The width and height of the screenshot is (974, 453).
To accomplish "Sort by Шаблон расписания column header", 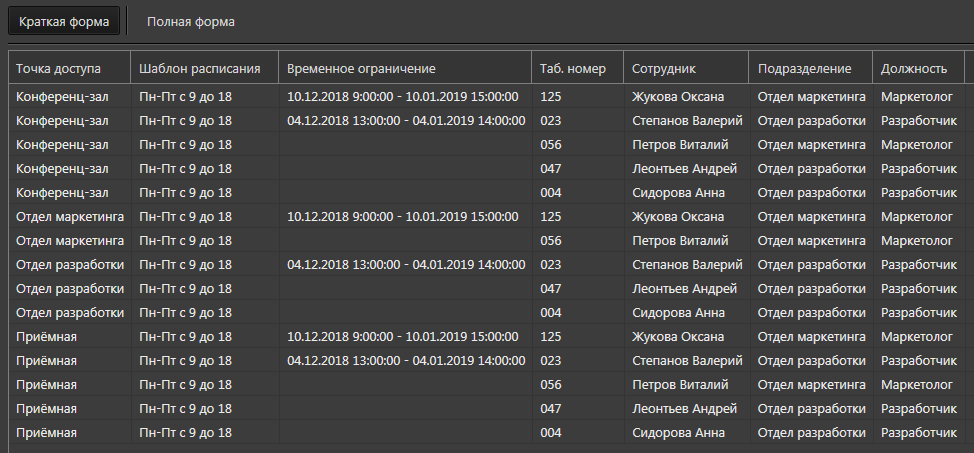I will pyautogui.click(x=205, y=67).
